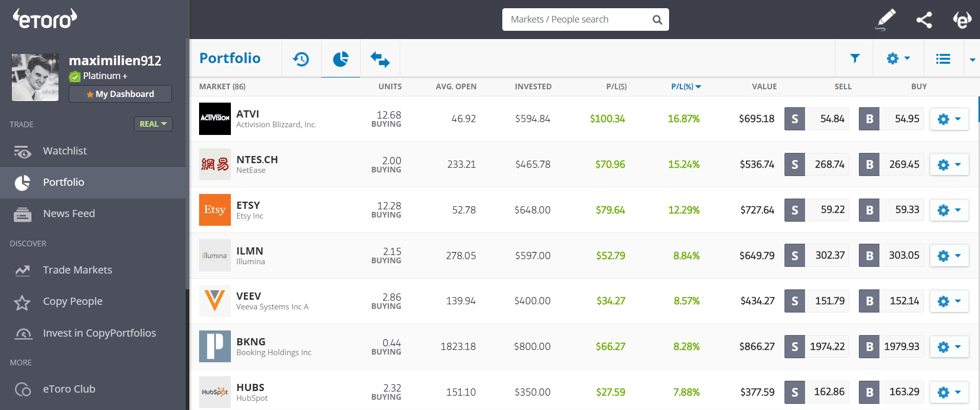Image resolution: width=980 pixels, height=410 pixels.
Task: Sell ETSY at 59.22
Action: (x=817, y=210)
